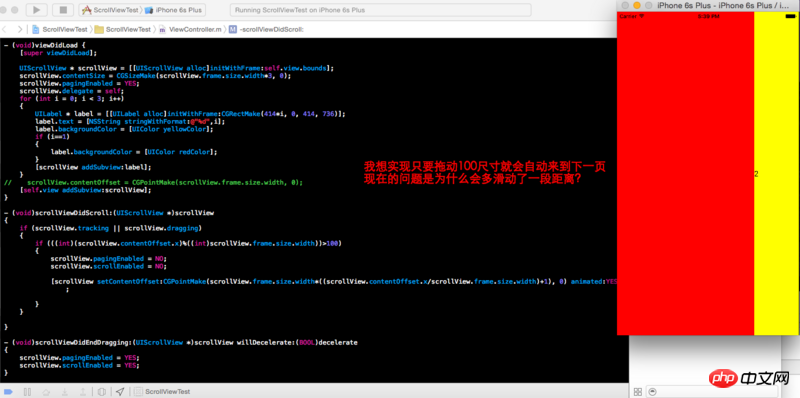Click the Step Out debug icon

click(83, 391)
